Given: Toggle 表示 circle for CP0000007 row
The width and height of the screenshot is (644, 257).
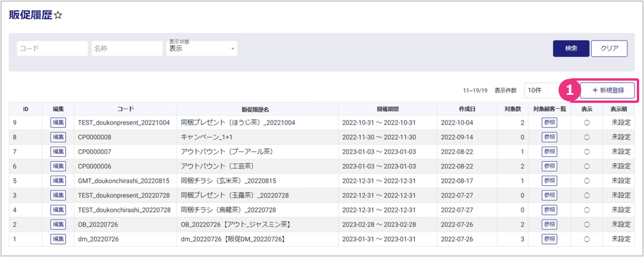Looking at the screenshot, I should tap(587, 152).
